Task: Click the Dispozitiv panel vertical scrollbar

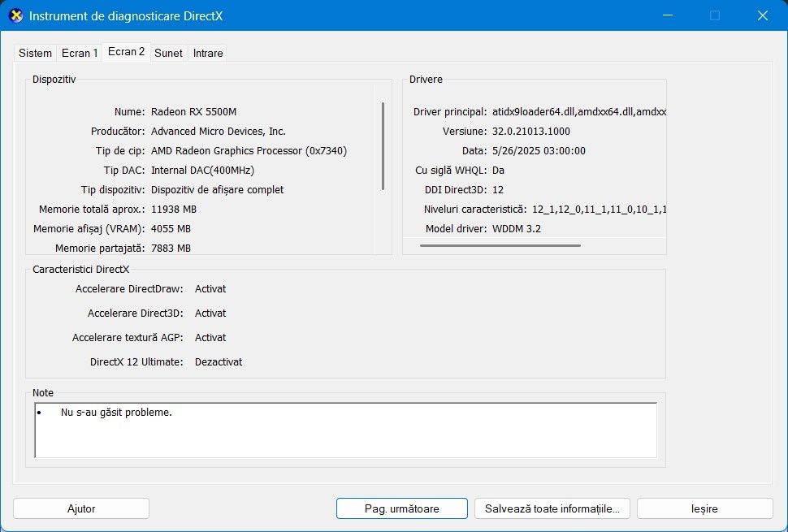Action: pyautogui.click(x=383, y=146)
